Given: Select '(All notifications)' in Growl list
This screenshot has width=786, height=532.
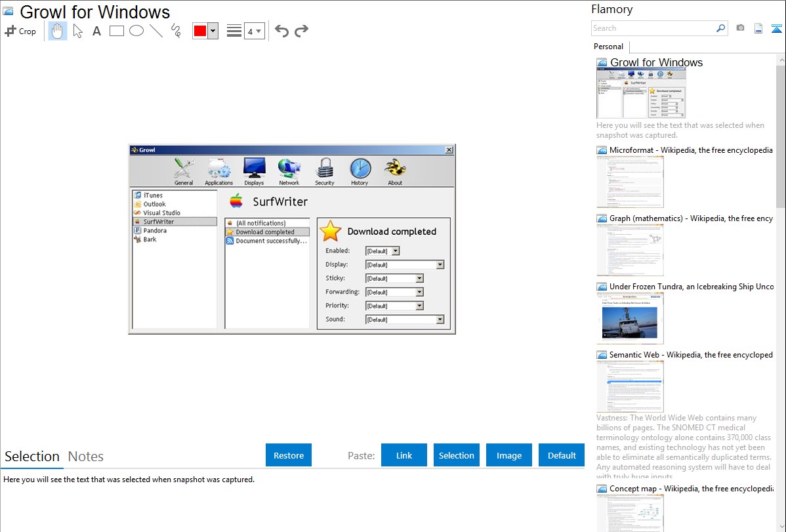Looking at the screenshot, I should point(267,223).
